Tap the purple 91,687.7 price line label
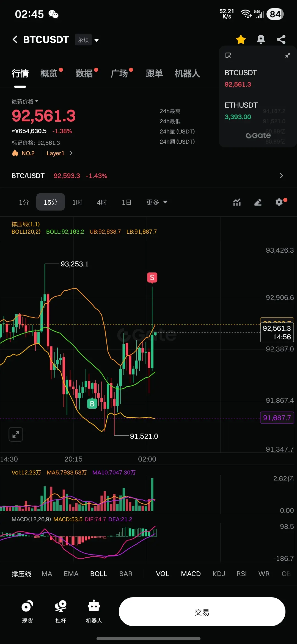 click(277, 418)
